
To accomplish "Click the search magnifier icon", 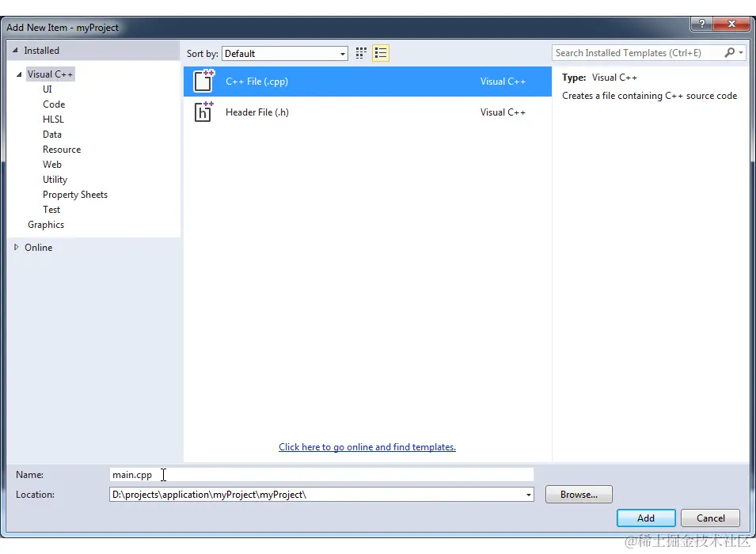I will coord(730,52).
